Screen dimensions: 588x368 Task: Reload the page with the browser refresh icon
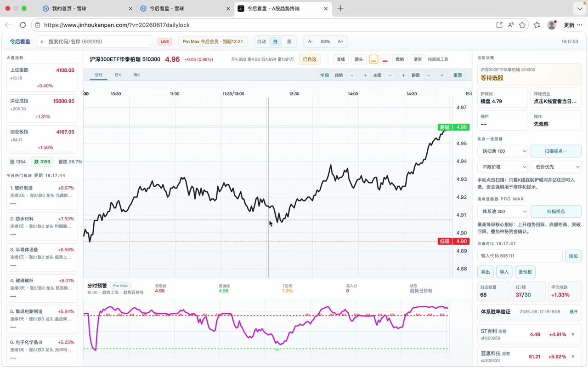coord(23,25)
